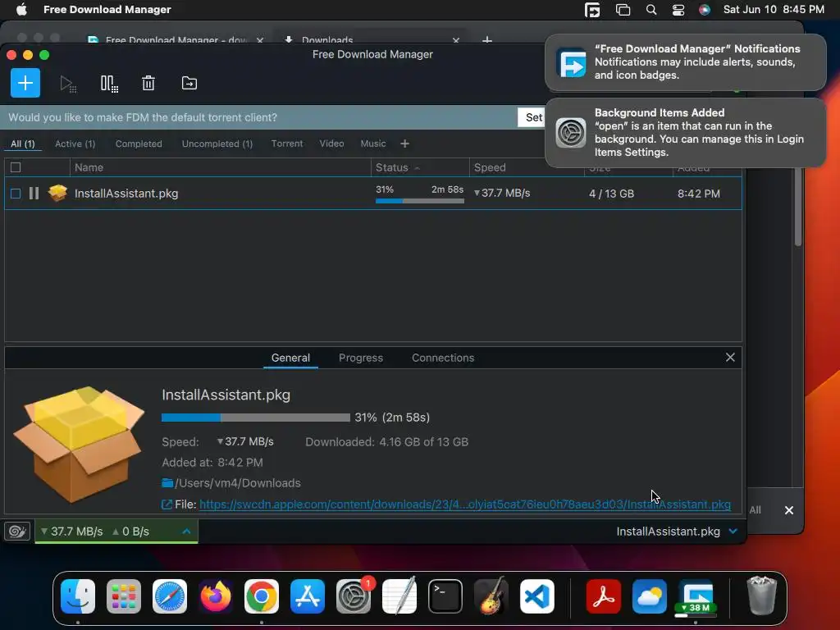Open Adobe Acrobat from the dock

[x=603, y=596]
